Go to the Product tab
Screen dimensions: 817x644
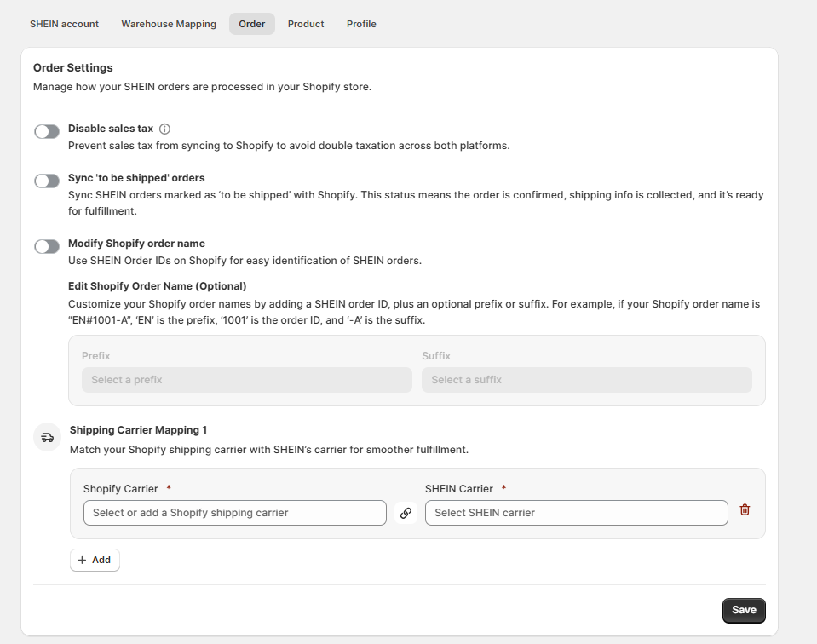[x=306, y=24]
